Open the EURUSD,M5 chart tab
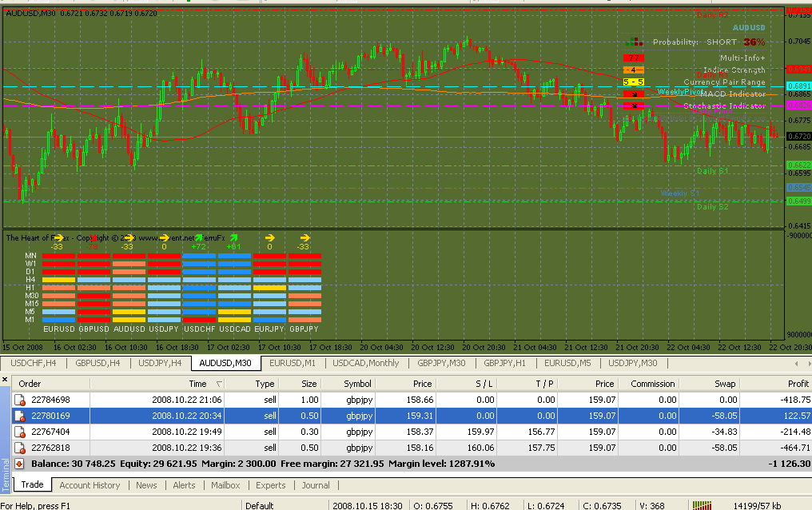The height and width of the screenshot is (510, 812). 567,363
